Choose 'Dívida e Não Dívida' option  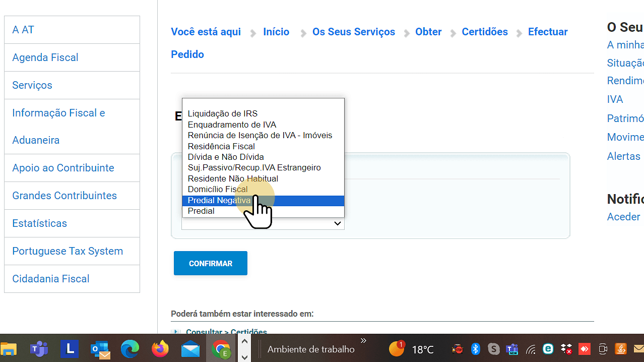click(x=225, y=157)
